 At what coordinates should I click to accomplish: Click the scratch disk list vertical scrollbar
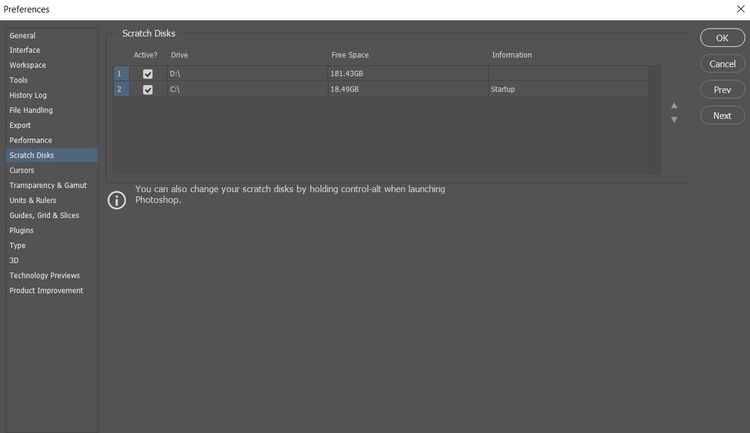coord(654,120)
